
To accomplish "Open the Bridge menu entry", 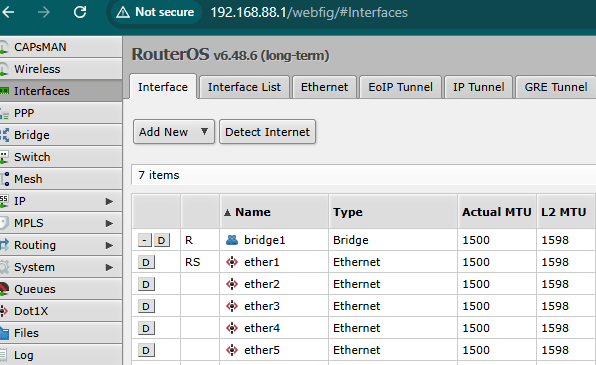I will pos(61,135).
